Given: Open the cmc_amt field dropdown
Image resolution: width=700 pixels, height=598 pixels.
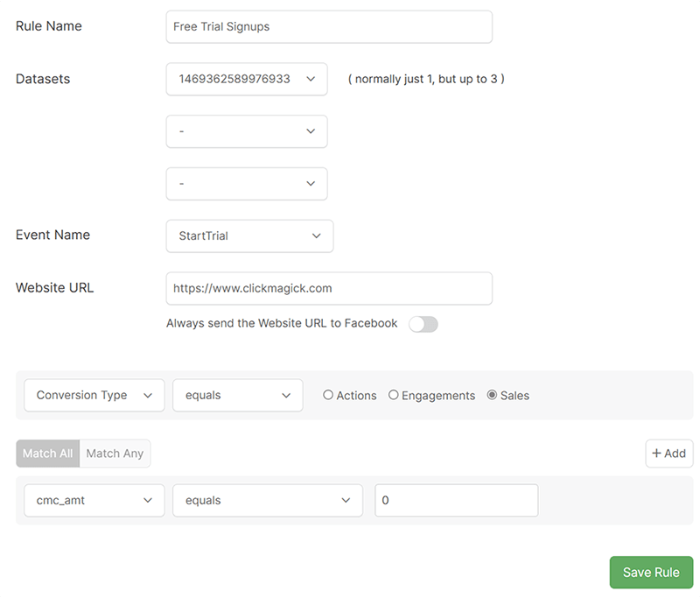Looking at the screenshot, I should point(94,501).
